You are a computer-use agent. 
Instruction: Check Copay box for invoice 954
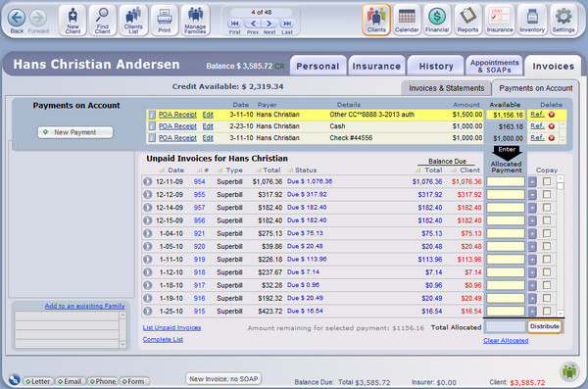click(x=547, y=181)
